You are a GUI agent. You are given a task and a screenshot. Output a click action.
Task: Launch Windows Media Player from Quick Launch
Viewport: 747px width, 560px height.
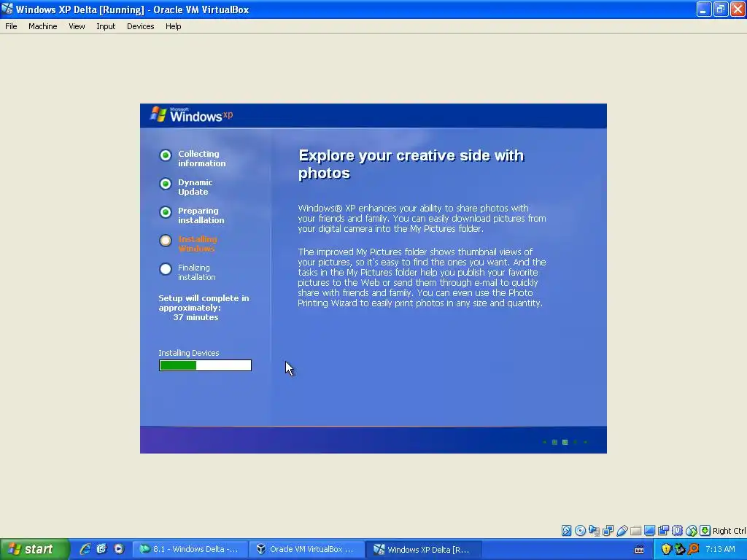119,549
